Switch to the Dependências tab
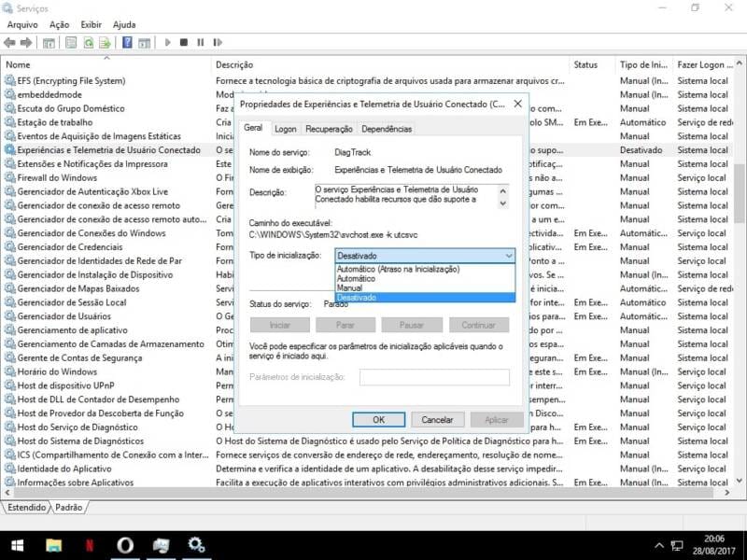The image size is (747, 560). tap(387, 129)
